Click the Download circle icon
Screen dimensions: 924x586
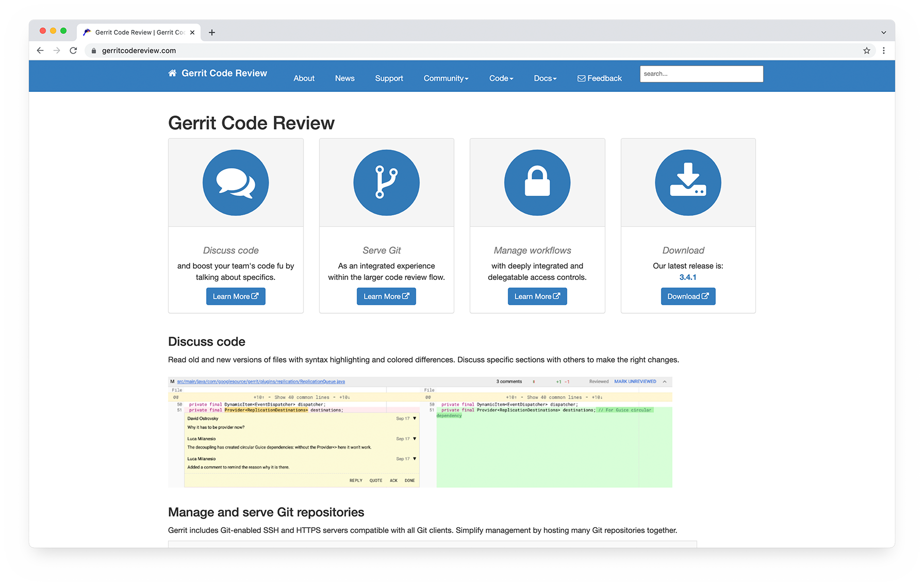point(688,183)
